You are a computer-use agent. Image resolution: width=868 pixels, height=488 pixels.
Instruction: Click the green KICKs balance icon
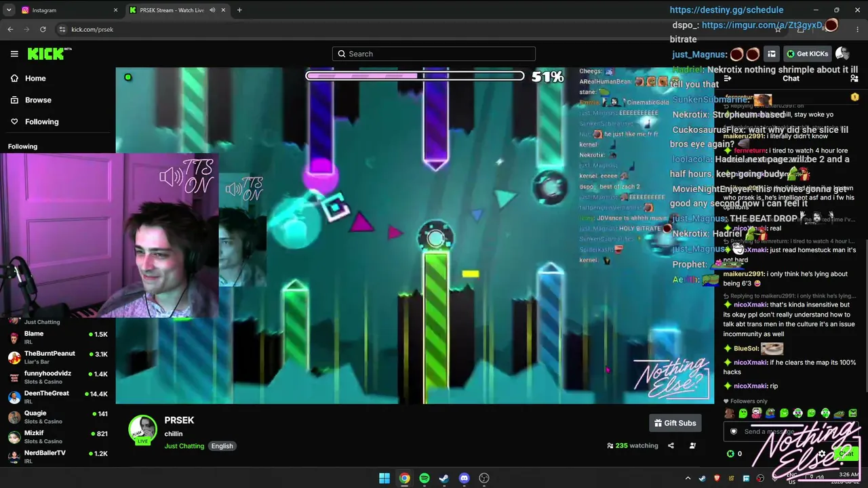(730, 453)
